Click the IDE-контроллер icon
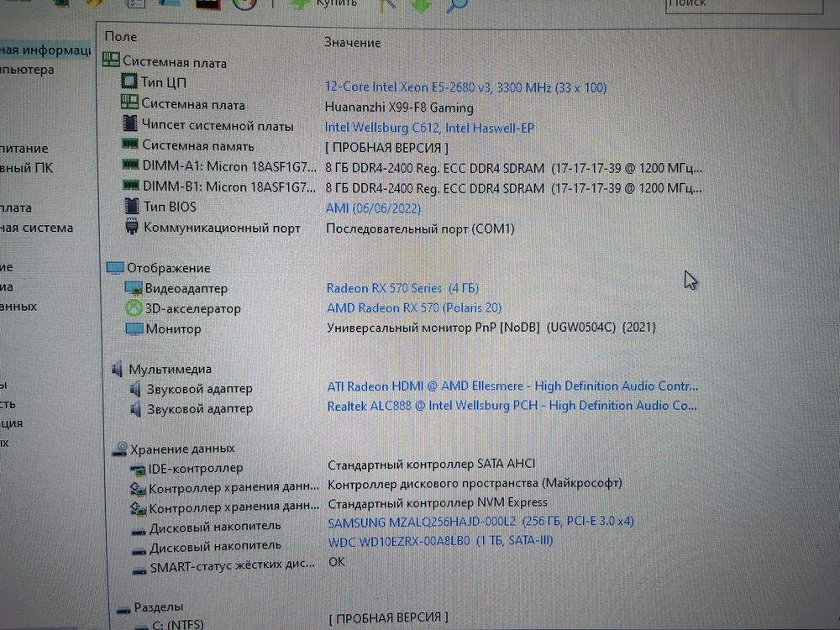This screenshot has height=630, width=840. [139, 470]
